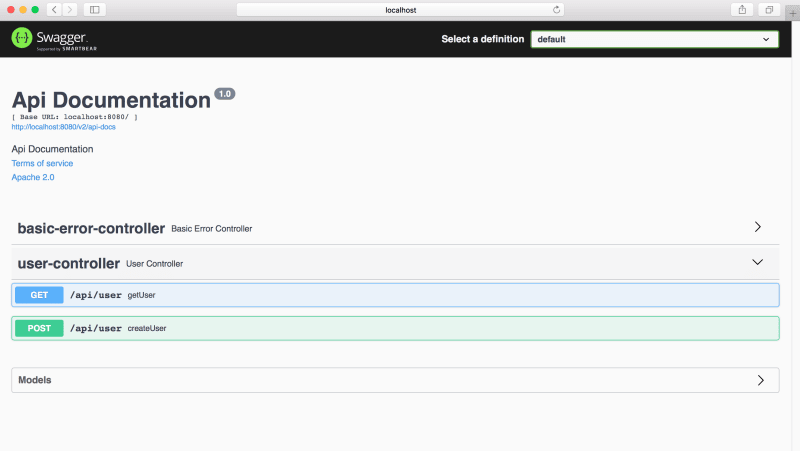Click the basic-error-controller heading text
800x451 pixels.
[x=90, y=228]
